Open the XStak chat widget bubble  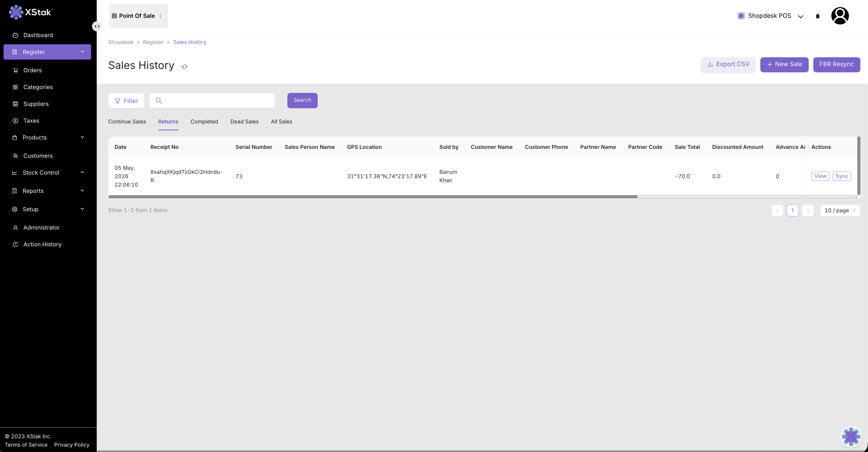pos(851,436)
